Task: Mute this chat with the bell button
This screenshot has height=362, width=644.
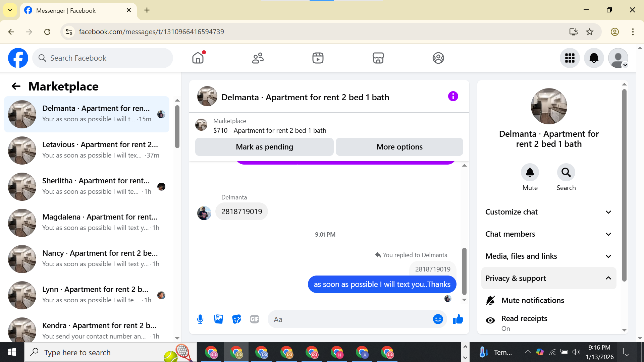Action: (530, 173)
